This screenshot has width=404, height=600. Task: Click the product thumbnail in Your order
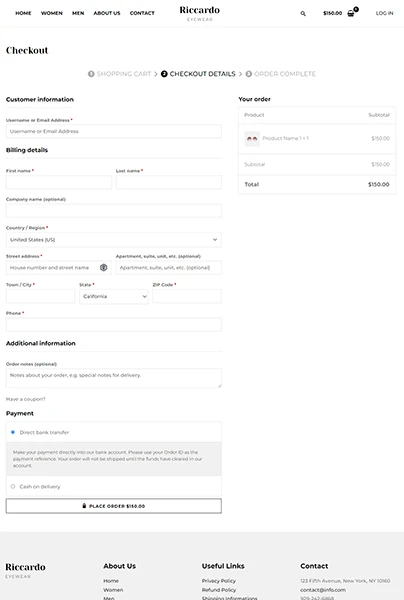click(252, 139)
